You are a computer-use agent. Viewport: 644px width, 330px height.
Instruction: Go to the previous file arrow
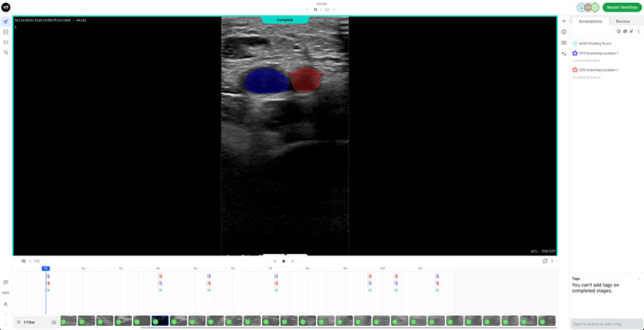point(307,9)
